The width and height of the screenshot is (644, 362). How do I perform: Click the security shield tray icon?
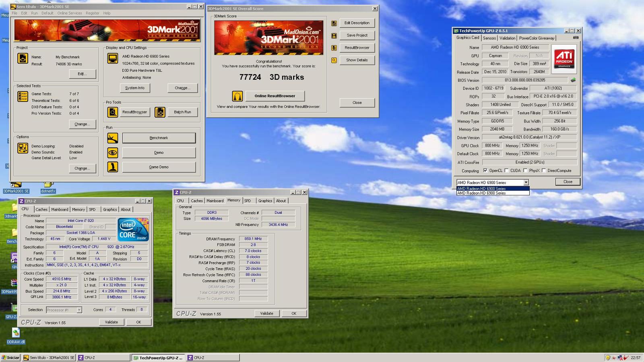[608, 358]
